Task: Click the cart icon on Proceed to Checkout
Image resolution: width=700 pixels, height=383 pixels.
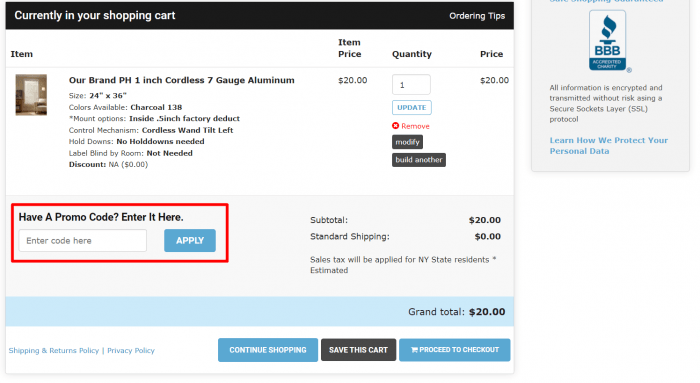Action: [x=414, y=350]
